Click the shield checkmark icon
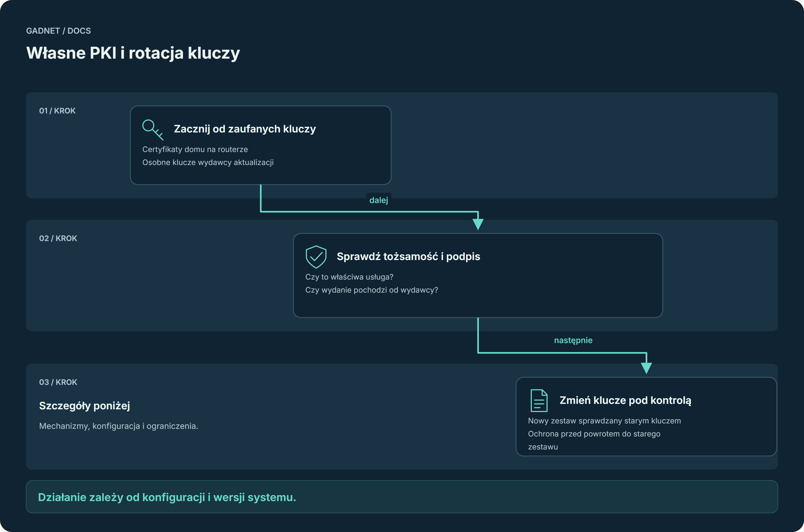This screenshot has width=804, height=532. (x=316, y=257)
